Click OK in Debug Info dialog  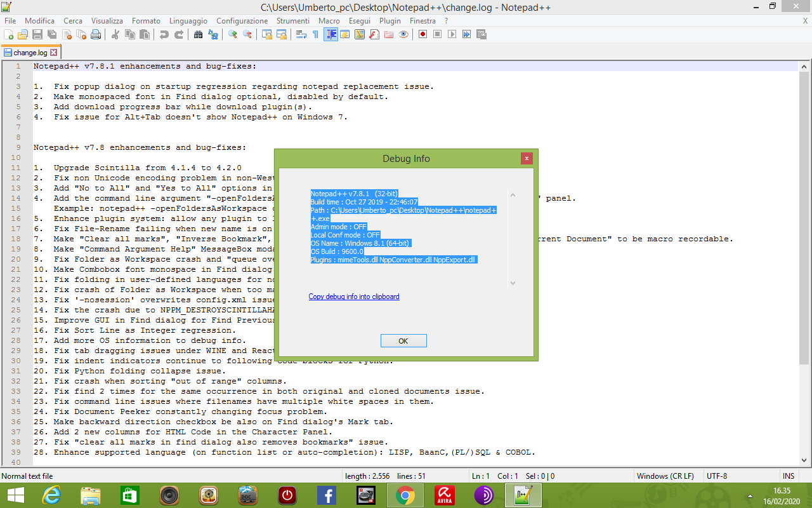[403, 341]
